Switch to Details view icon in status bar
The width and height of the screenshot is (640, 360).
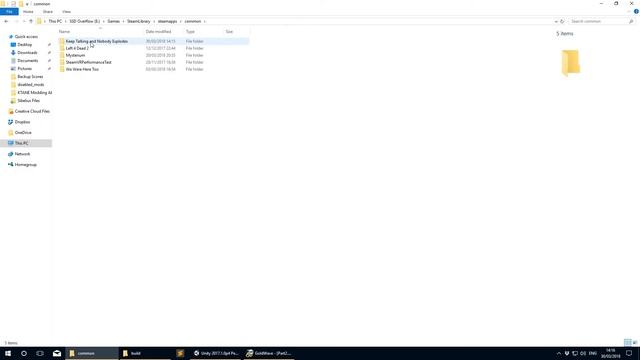tap(628, 342)
